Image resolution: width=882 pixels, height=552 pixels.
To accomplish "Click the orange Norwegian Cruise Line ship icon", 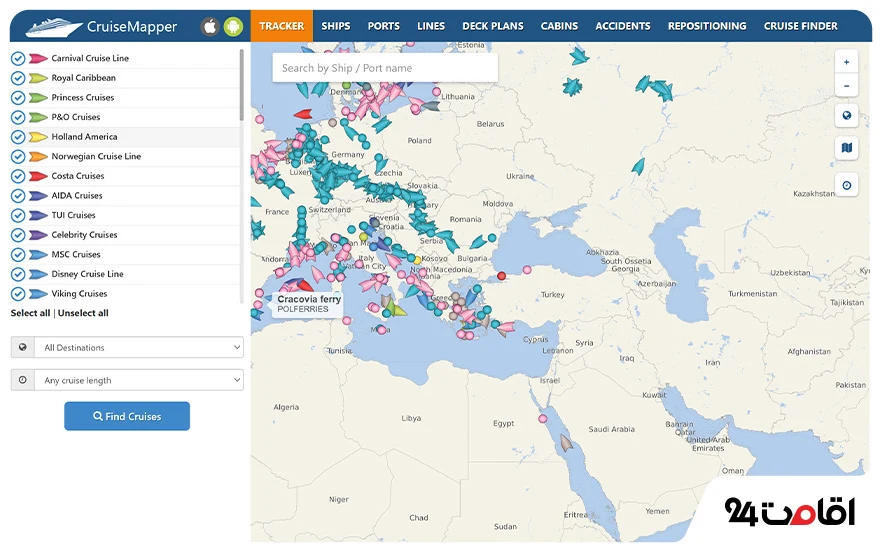I will coord(38,156).
